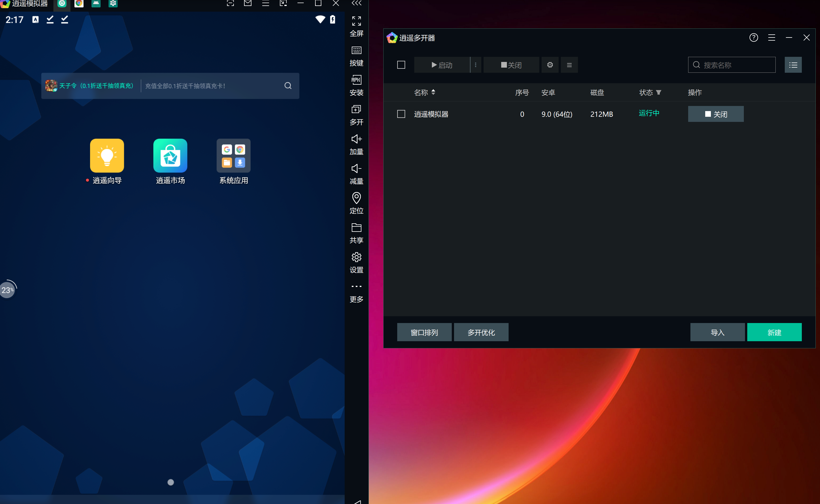820x504 pixels.
Task: Click the green 新建 new instance button
Action: coord(774,332)
